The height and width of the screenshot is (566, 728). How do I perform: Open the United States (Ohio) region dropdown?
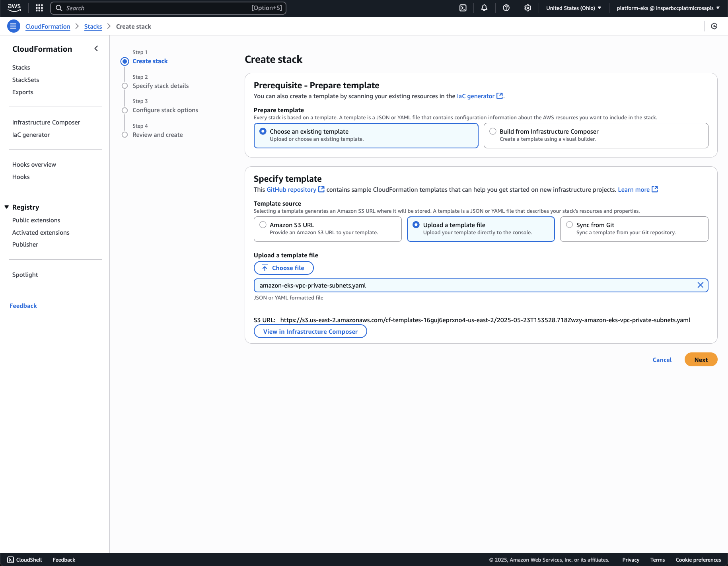573,8
